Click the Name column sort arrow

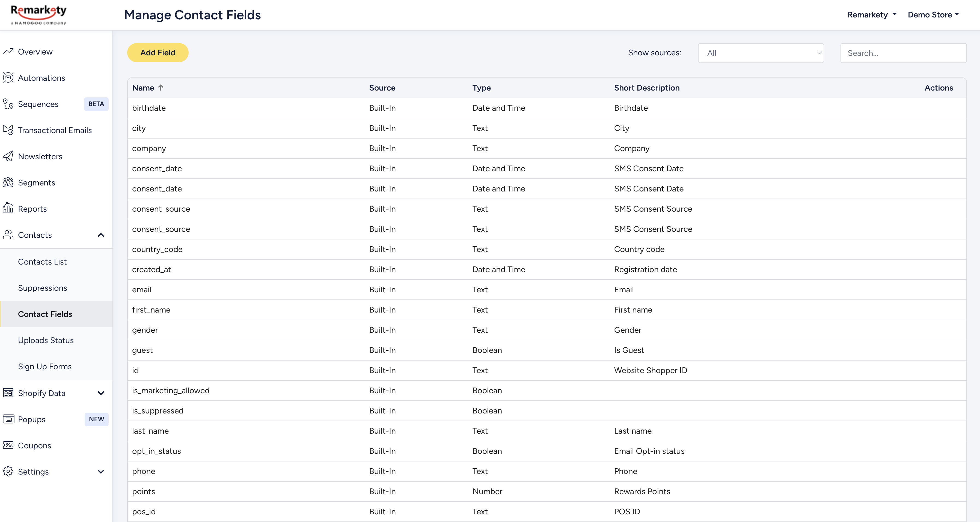(x=161, y=88)
